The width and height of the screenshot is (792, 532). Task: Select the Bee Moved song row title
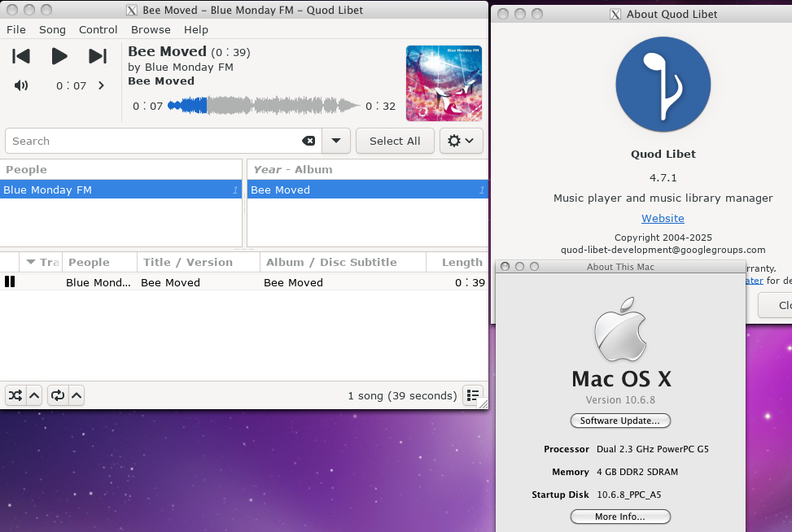tap(170, 282)
